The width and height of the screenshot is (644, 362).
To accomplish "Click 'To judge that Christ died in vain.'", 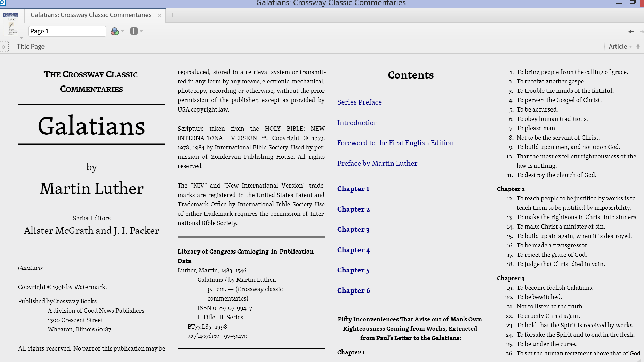I will coord(561,264).
